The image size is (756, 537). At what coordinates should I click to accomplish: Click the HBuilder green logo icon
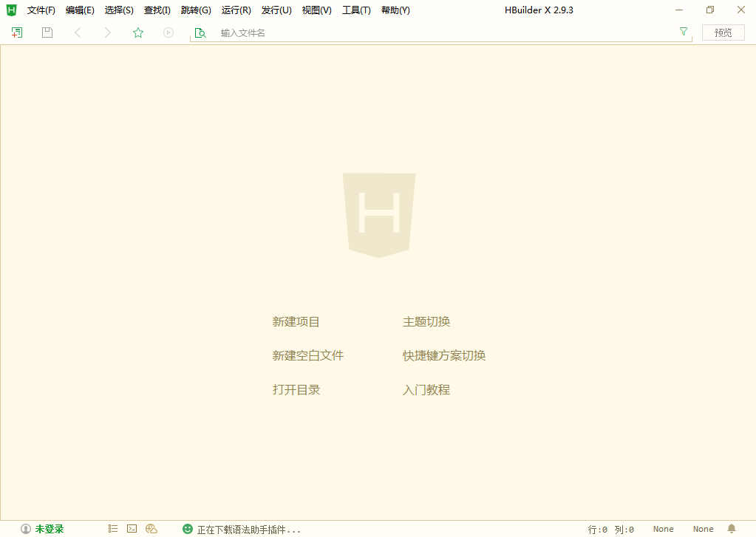coord(11,10)
